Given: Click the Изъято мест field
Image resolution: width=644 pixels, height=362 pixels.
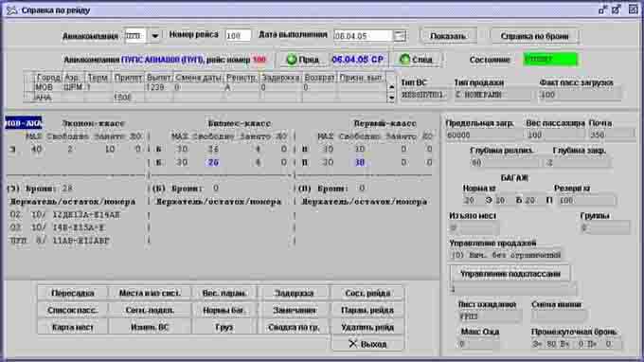Looking at the screenshot, I should [474, 227].
